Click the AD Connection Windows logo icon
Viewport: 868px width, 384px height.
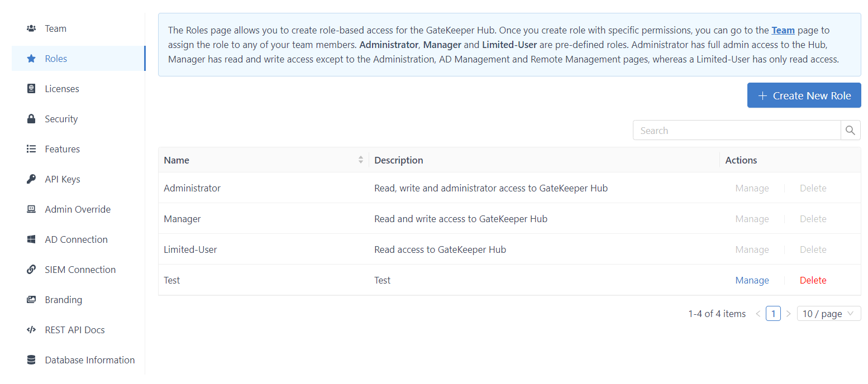(31, 239)
